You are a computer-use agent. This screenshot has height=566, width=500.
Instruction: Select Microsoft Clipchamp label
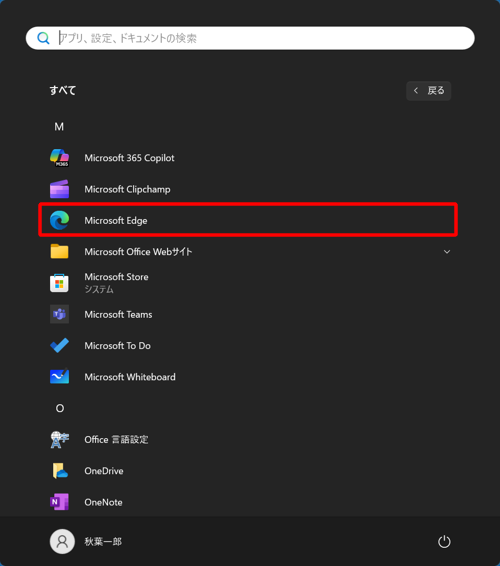click(127, 189)
